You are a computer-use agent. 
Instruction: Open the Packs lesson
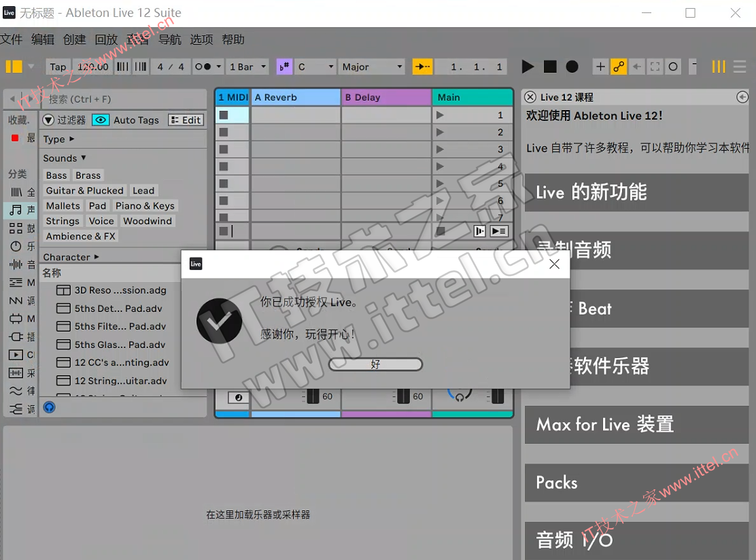tap(636, 483)
